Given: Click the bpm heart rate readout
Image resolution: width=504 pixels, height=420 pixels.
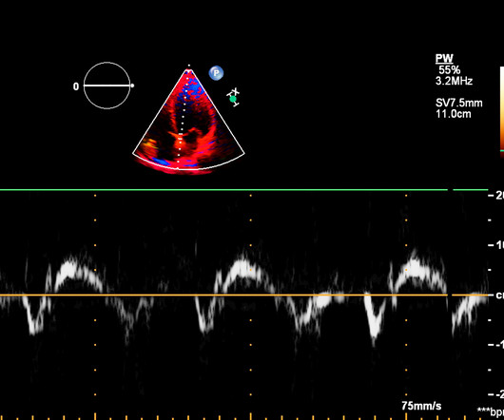Looking at the screenshot, I should [491, 411].
